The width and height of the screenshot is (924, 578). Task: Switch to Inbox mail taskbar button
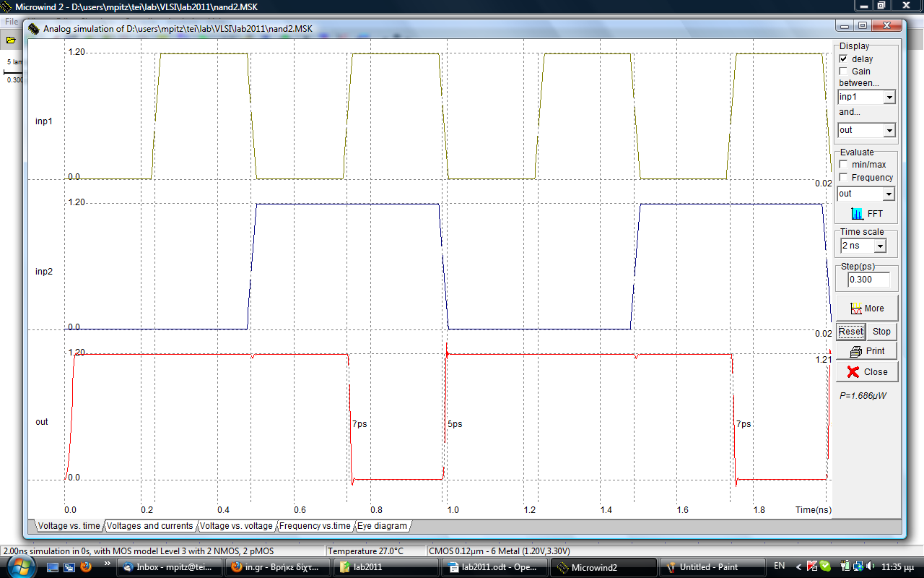click(170, 567)
